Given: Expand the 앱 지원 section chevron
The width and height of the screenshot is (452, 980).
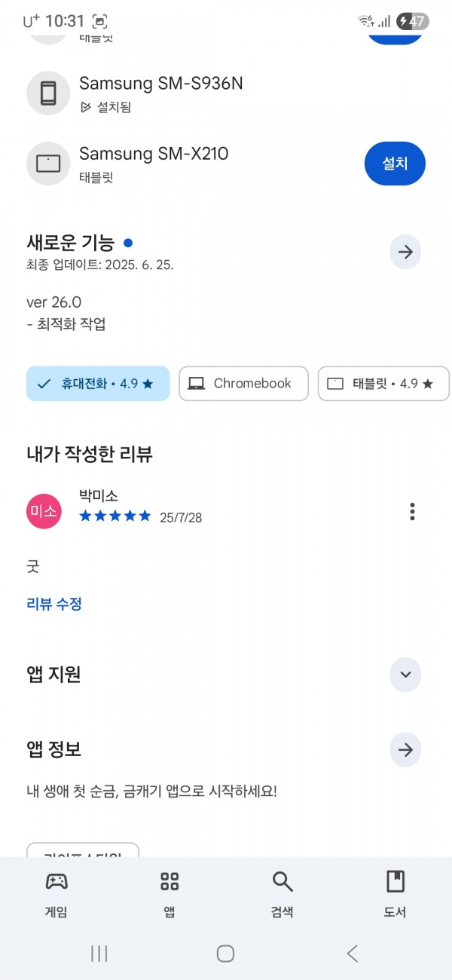Looking at the screenshot, I should [405, 674].
